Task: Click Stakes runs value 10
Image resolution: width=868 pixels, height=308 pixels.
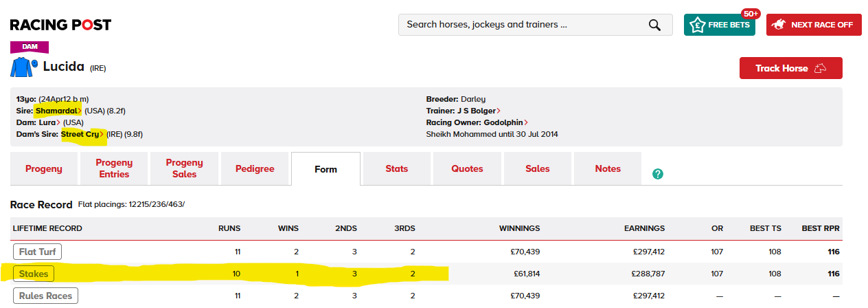Action: pyautogui.click(x=236, y=274)
